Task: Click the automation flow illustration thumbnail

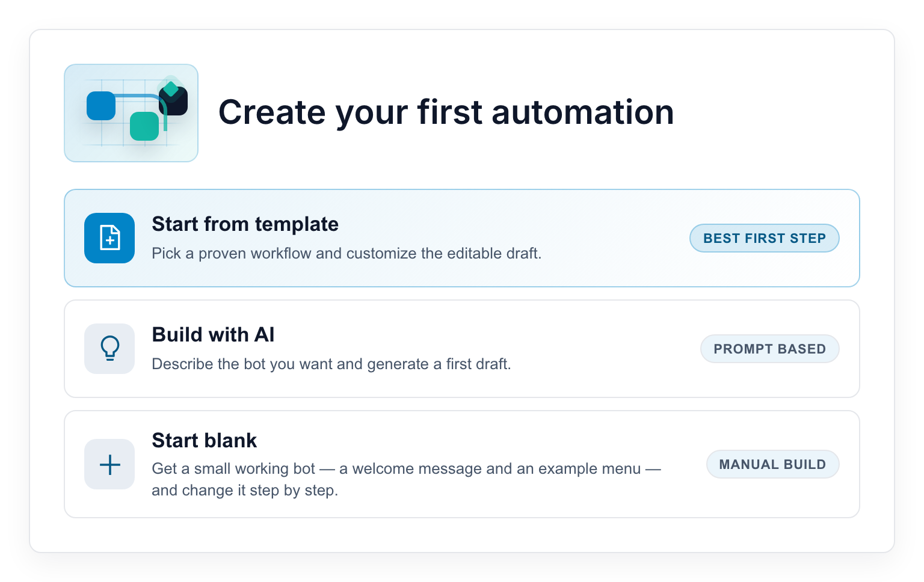Action: coord(131,113)
